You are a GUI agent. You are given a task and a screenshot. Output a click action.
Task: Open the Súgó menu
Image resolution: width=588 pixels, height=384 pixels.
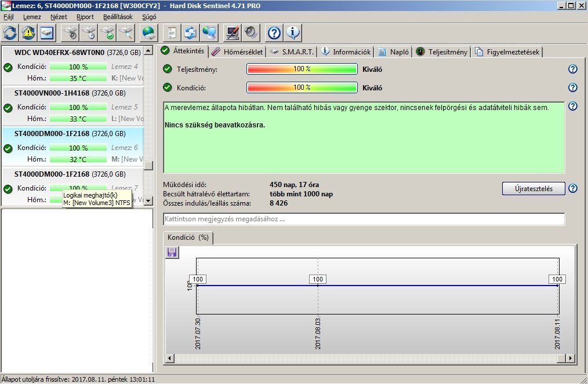click(x=149, y=17)
